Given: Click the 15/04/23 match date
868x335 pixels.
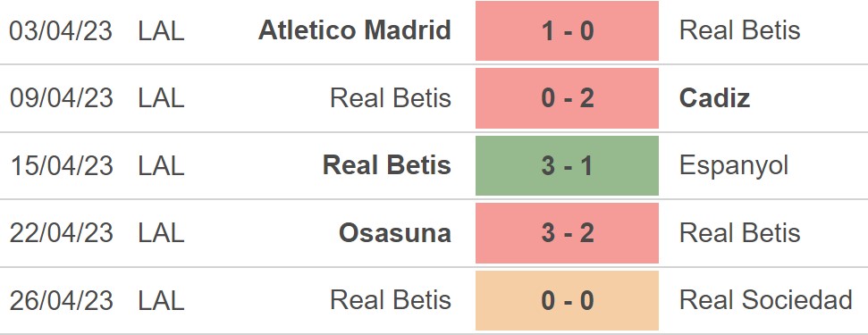Looking at the screenshot, I should (x=61, y=166).
